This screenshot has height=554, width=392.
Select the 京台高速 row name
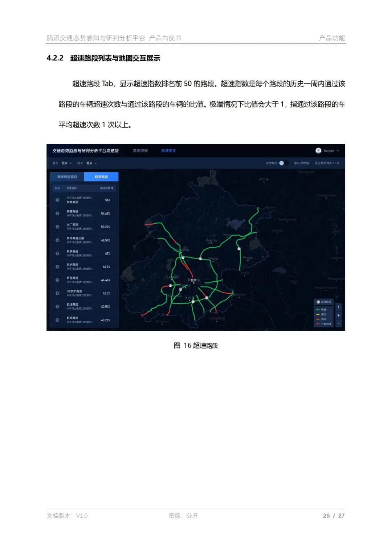(72, 278)
